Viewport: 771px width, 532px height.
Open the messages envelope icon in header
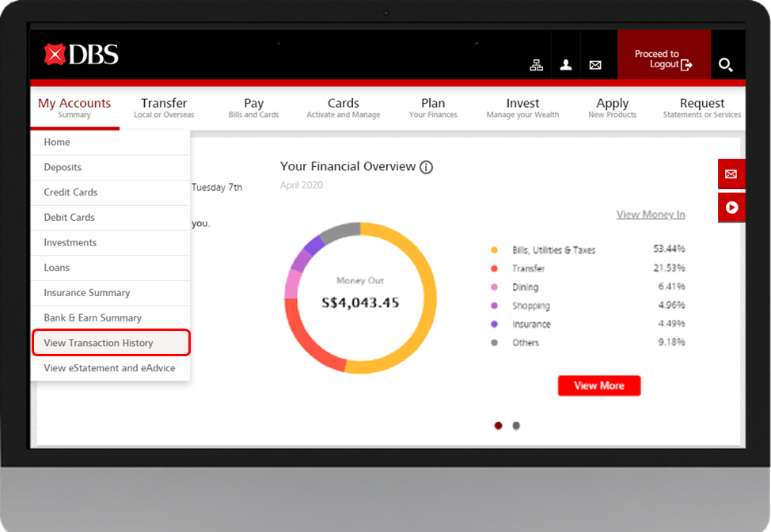595,65
